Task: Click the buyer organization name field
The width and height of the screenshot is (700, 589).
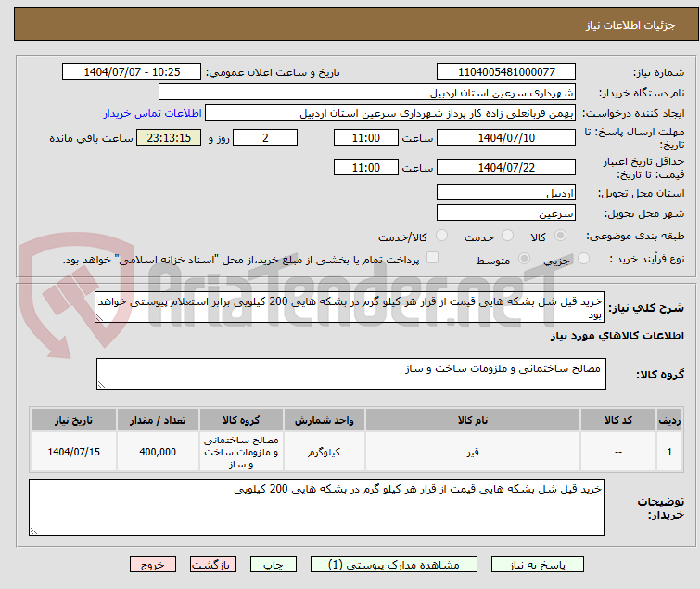Action: click(x=367, y=93)
